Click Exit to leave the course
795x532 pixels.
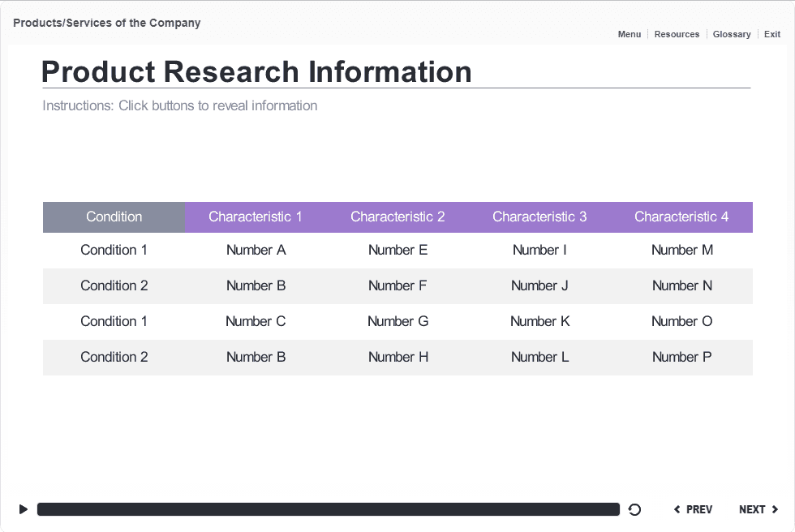pyautogui.click(x=772, y=34)
